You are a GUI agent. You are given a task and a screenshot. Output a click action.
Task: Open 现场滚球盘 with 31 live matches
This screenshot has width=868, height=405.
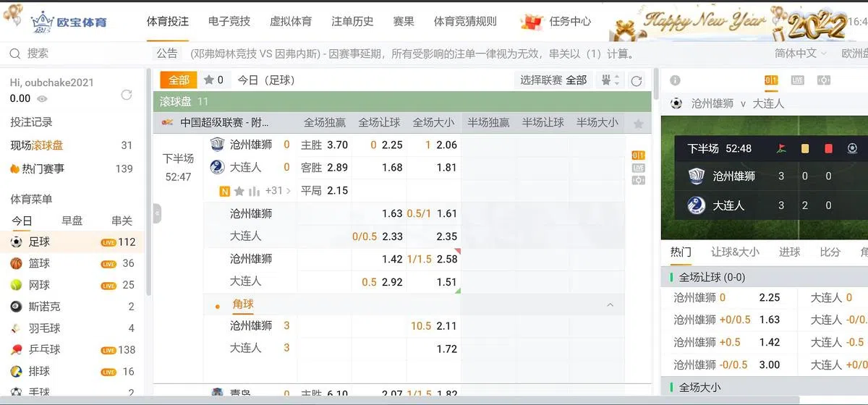pos(71,145)
